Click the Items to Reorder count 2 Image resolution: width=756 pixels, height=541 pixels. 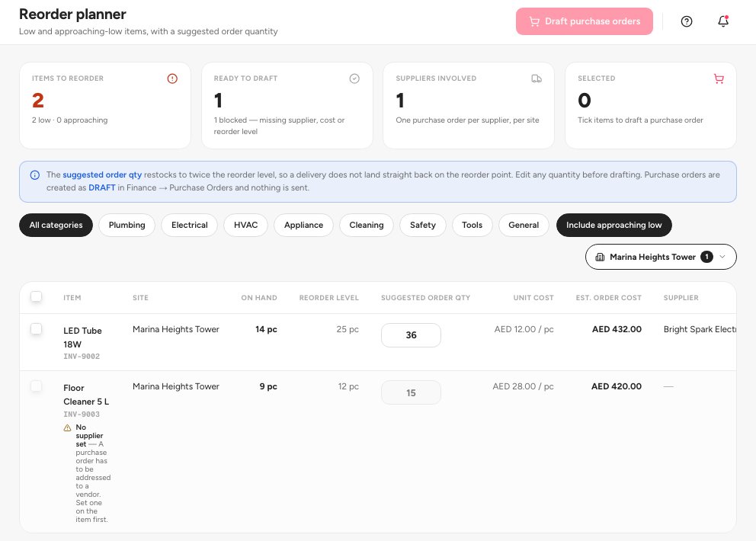(38, 101)
